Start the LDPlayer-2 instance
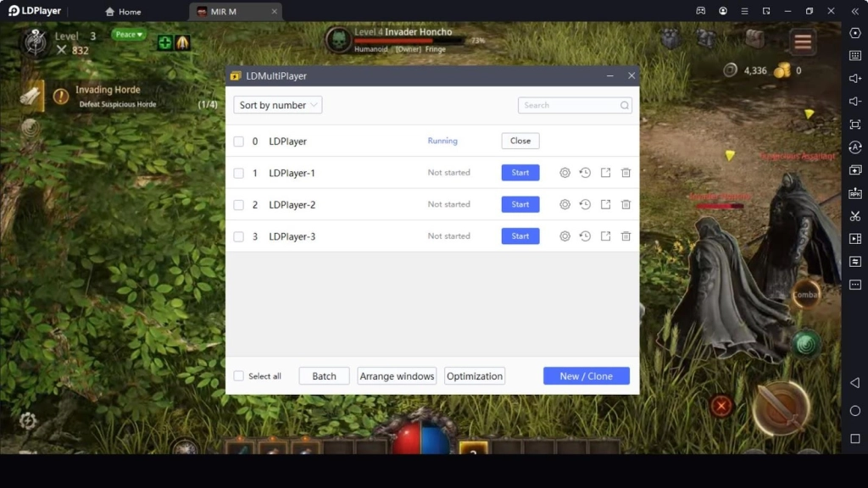Viewport: 868px width, 488px height. pyautogui.click(x=520, y=204)
